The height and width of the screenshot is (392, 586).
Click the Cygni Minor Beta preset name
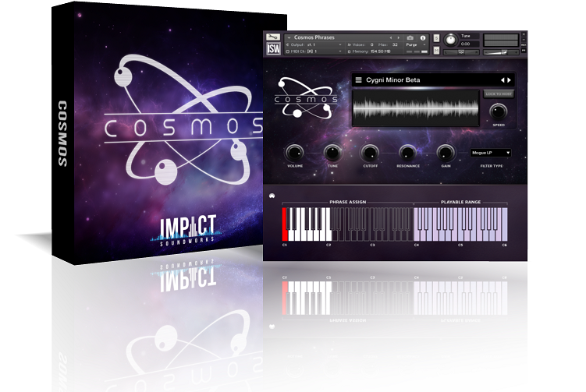(x=392, y=80)
